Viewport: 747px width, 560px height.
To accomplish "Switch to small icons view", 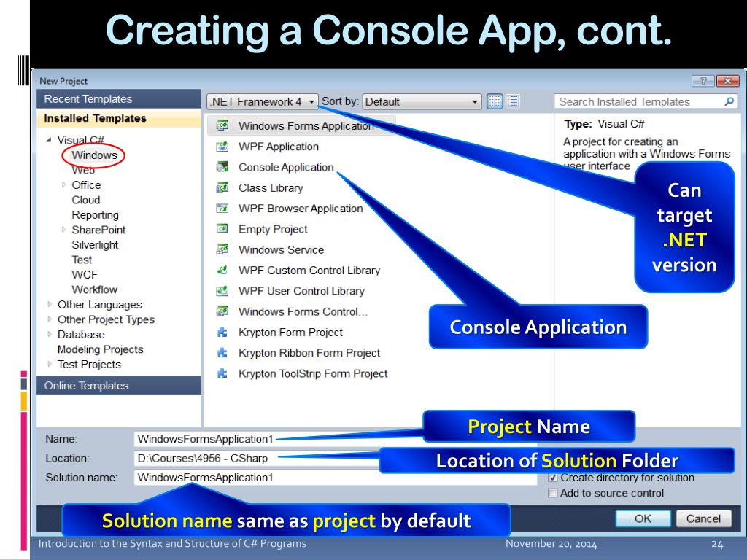I will pos(495,101).
